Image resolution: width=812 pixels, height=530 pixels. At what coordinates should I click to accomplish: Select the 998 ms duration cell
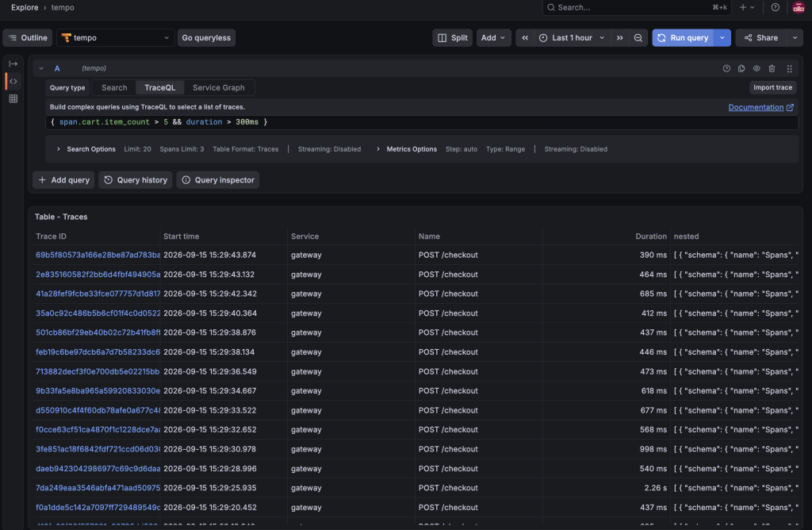coord(606,449)
